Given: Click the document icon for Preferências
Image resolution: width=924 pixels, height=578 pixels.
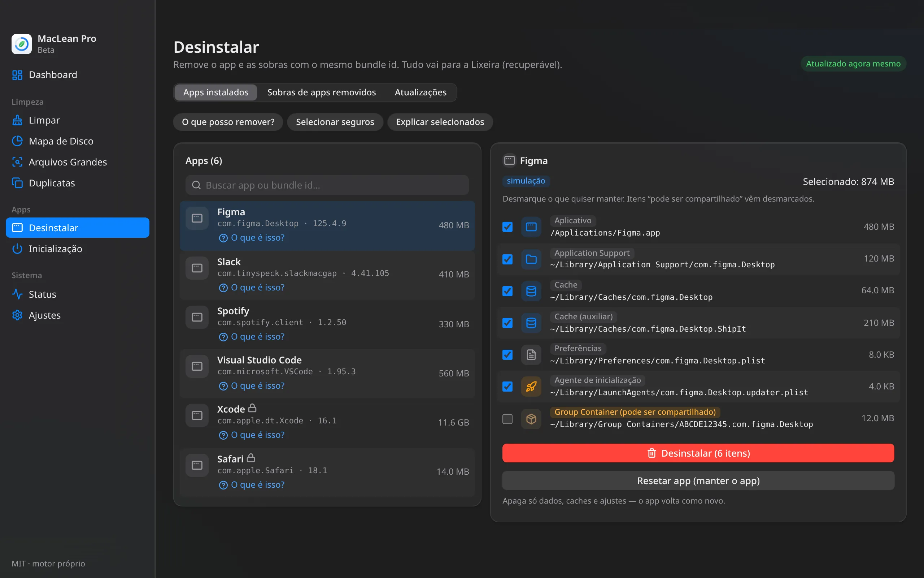Looking at the screenshot, I should coord(531,355).
